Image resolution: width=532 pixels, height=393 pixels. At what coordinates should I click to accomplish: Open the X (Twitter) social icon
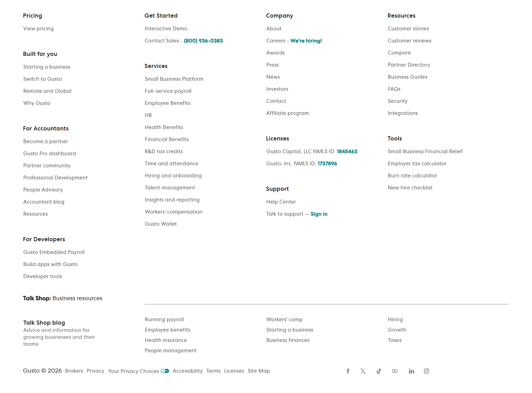pos(363,371)
